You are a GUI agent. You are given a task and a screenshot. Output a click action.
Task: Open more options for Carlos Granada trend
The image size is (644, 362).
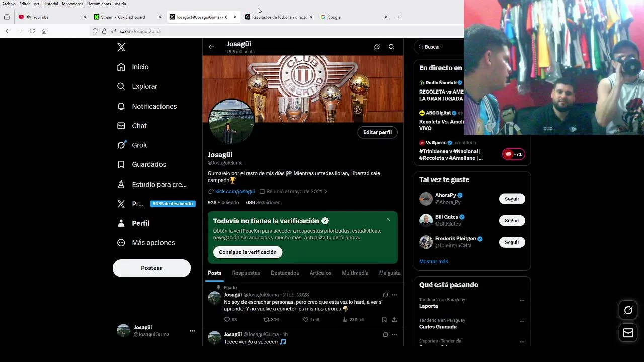pyautogui.click(x=522, y=321)
